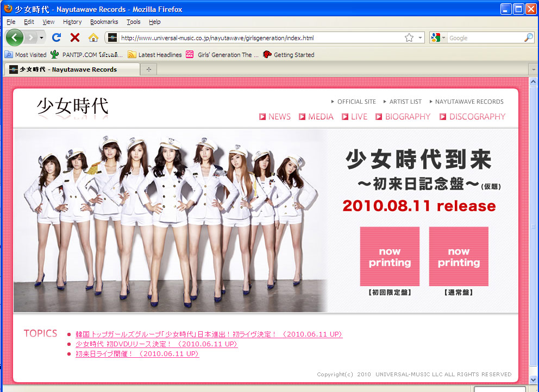This screenshot has height=392, width=539.
Task: Maximize the Firefox window
Action: pos(518,9)
